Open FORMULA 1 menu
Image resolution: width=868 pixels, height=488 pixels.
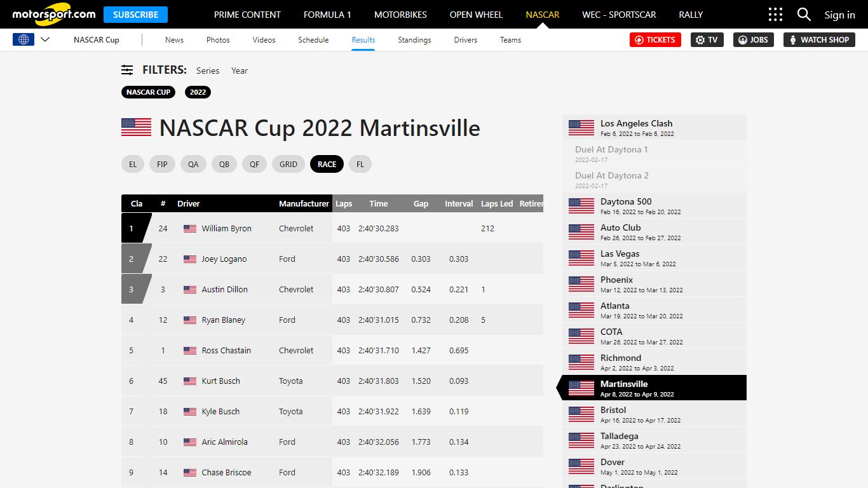(x=327, y=15)
